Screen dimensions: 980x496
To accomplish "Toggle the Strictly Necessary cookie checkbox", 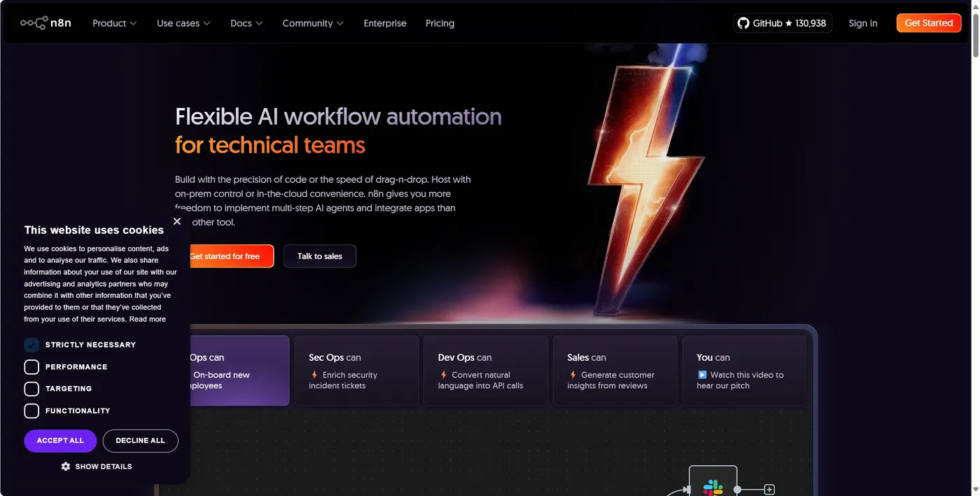I will 31,345.
